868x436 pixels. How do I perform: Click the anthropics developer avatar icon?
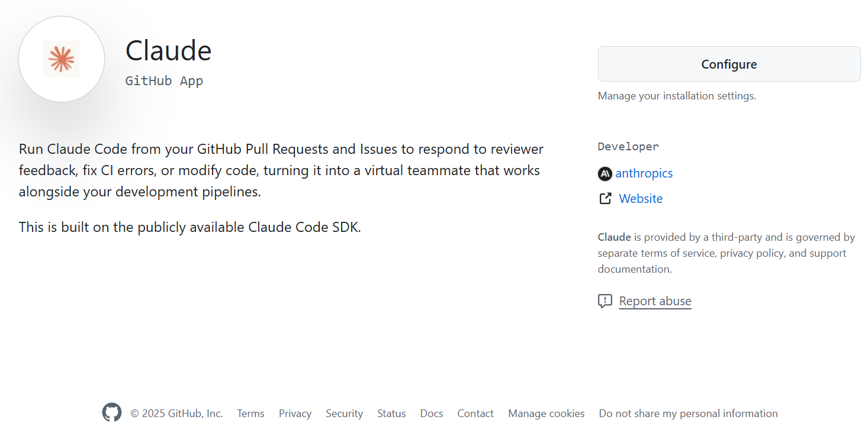[x=605, y=173]
